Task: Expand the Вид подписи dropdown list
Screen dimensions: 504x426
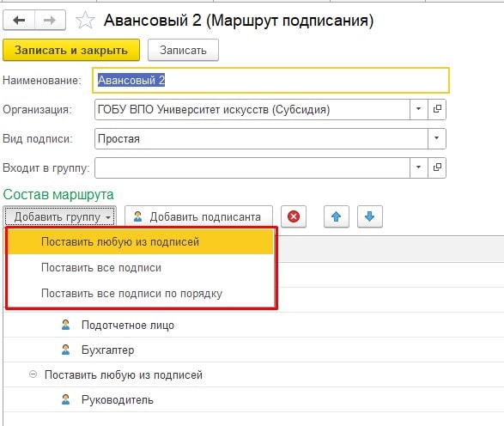Action: click(x=436, y=138)
